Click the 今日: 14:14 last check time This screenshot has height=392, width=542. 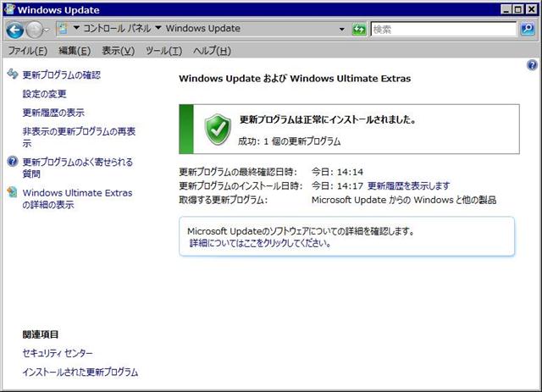pos(337,172)
